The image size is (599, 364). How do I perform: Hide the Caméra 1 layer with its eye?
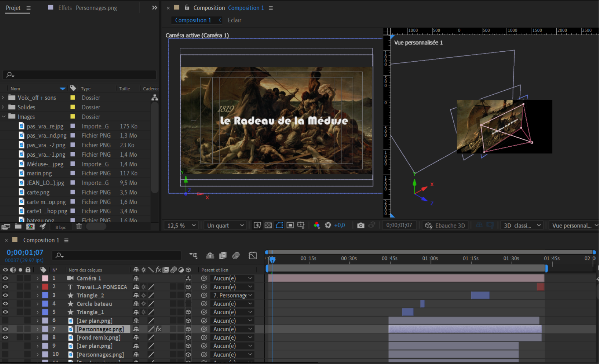click(5, 278)
